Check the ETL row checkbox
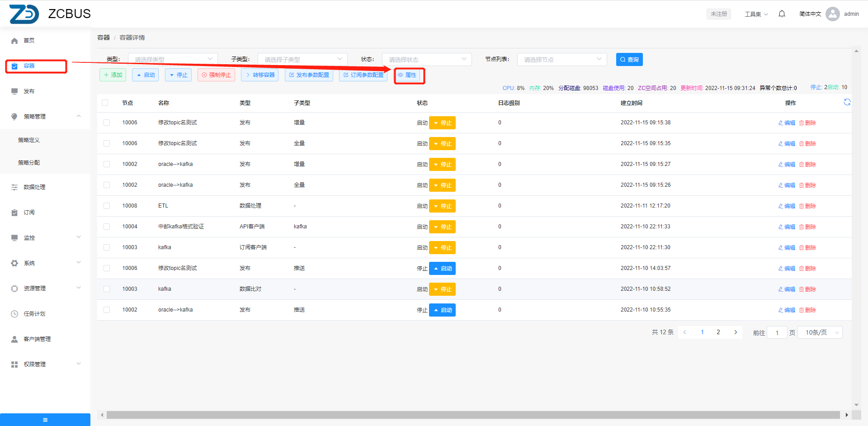 [107, 206]
